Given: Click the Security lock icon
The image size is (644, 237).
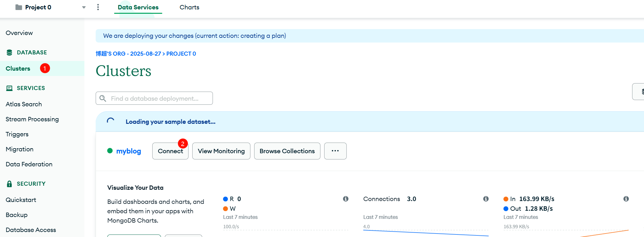Looking at the screenshot, I should point(9,184).
